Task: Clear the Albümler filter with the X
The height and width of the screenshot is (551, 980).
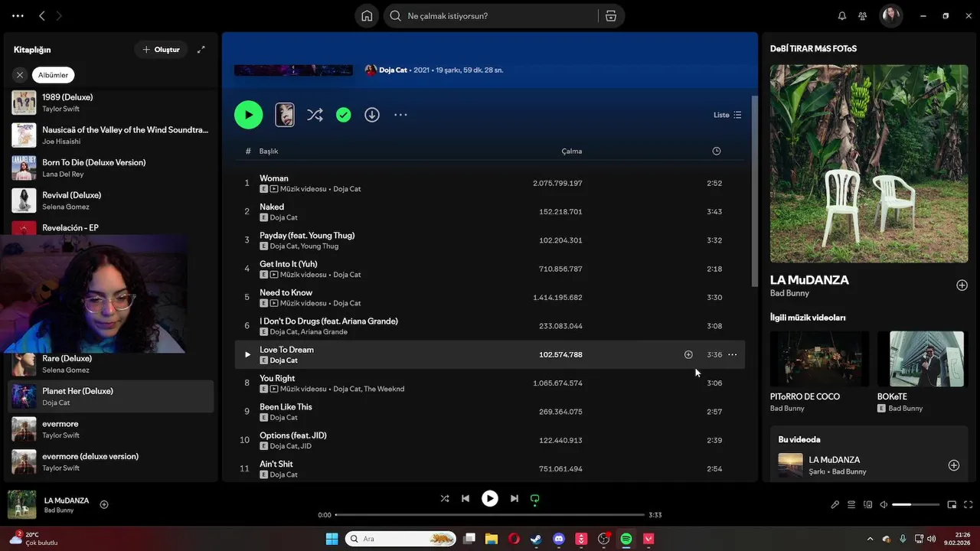Action: click(x=20, y=75)
